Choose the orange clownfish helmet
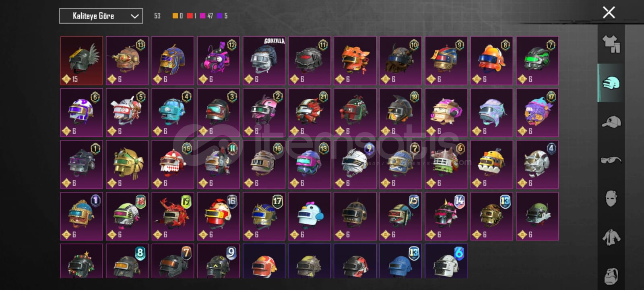Viewport: 644px width, 290px height. [x=492, y=61]
